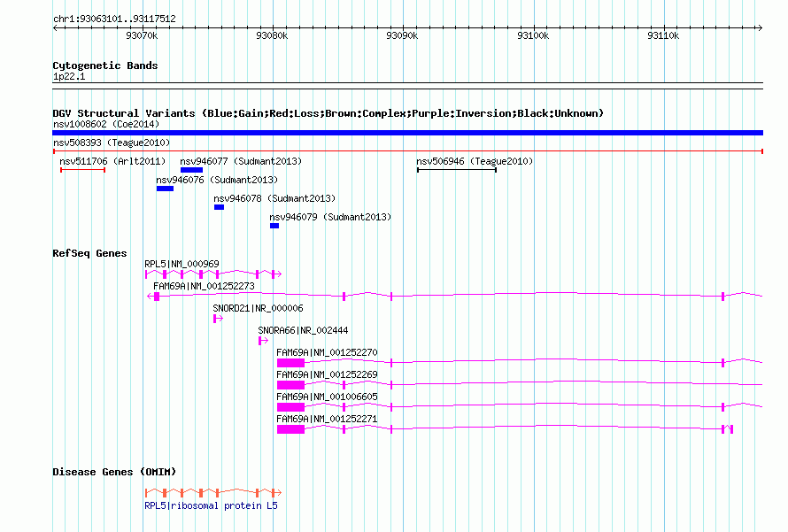The height and width of the screenshot is (532, 788).
Task: Click the chr1:93063101..93117512 coordinates label
Action: pos(114,19)
